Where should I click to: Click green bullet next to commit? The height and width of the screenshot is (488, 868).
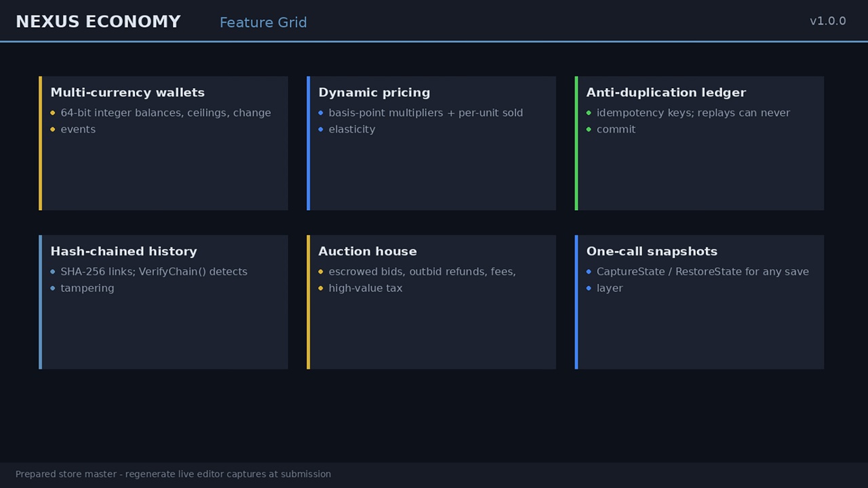coord(589,129)
